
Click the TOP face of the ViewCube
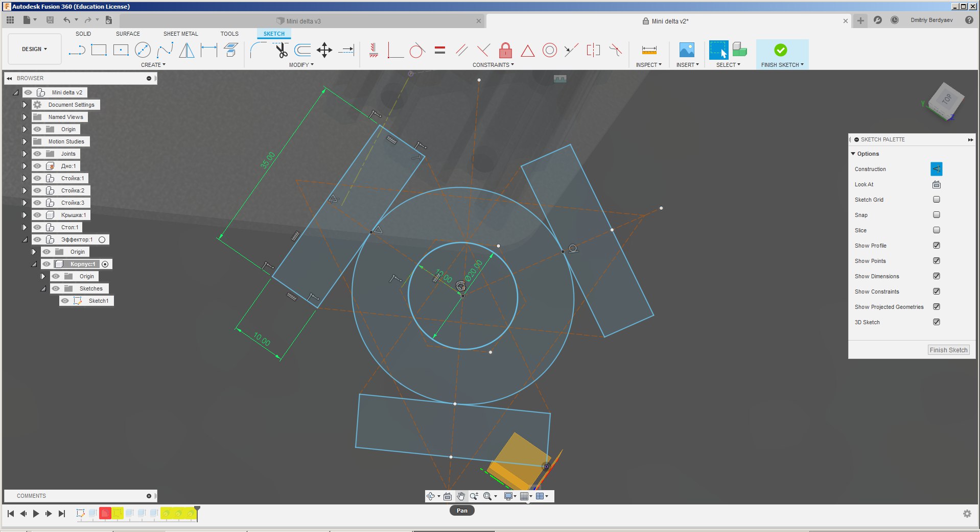[x=946, y=99]
